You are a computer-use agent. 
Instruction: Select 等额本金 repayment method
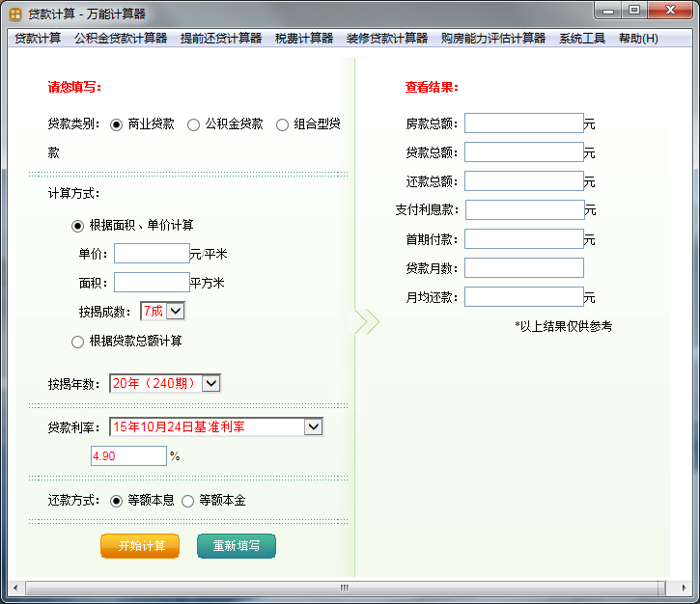click(x=187, y=502)
